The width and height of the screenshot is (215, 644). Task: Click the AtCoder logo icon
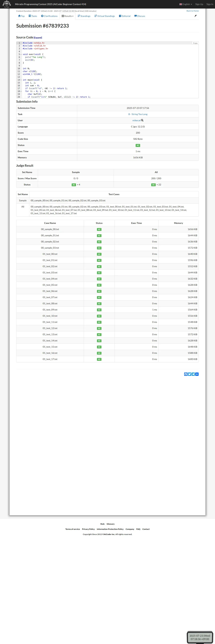[x=7, y=4]
